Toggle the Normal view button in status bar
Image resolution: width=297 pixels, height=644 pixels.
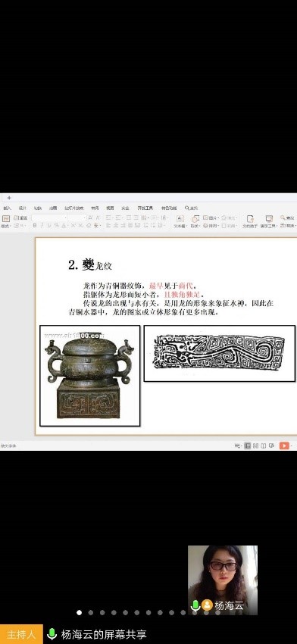(x=247, y=445)
